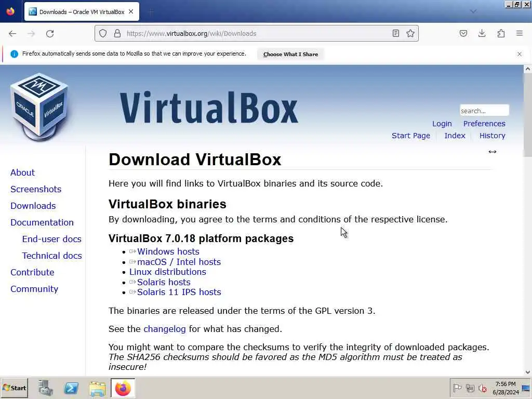Open Windows Explorer folder icon in taskbar
Image resolution: width=532 pixels, height=399 pixels.
pyautogui.click(x=97, y=388)
